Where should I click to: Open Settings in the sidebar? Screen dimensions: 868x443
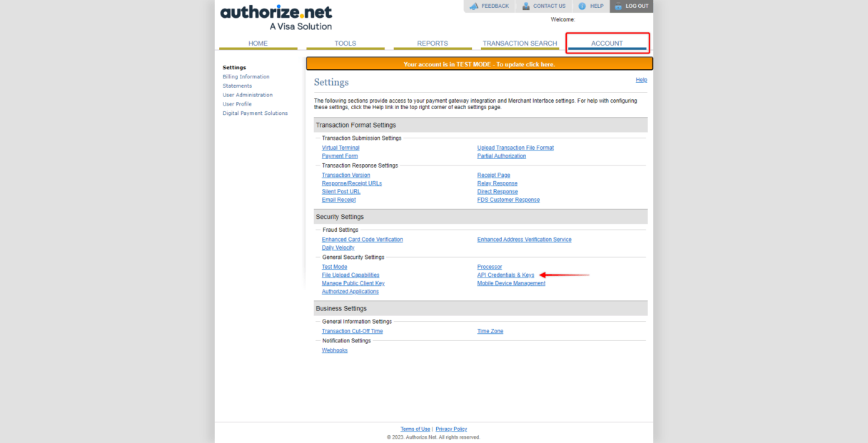[x=234, y=68]
